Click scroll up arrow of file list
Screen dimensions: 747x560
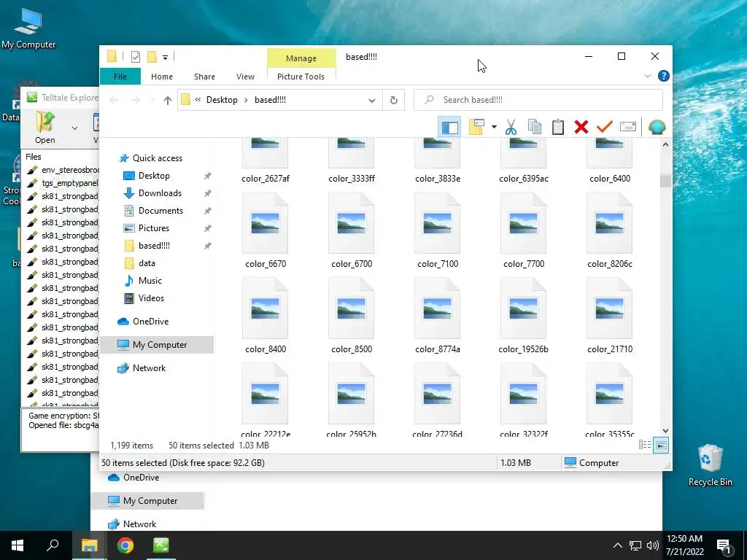[665, 144]
